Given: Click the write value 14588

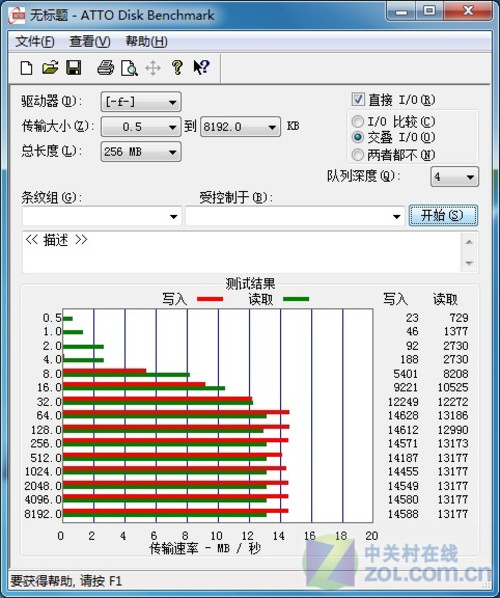Looking at the screenshot, I should 403,514.
